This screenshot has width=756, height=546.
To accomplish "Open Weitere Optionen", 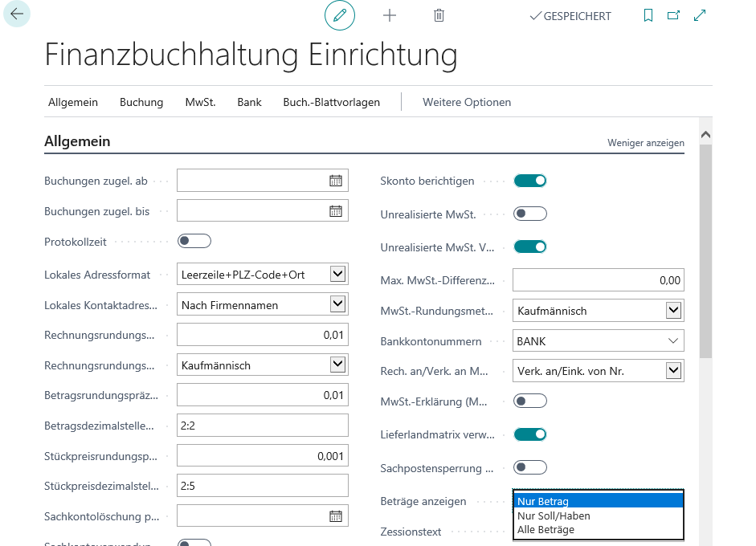I will (467, 102).
